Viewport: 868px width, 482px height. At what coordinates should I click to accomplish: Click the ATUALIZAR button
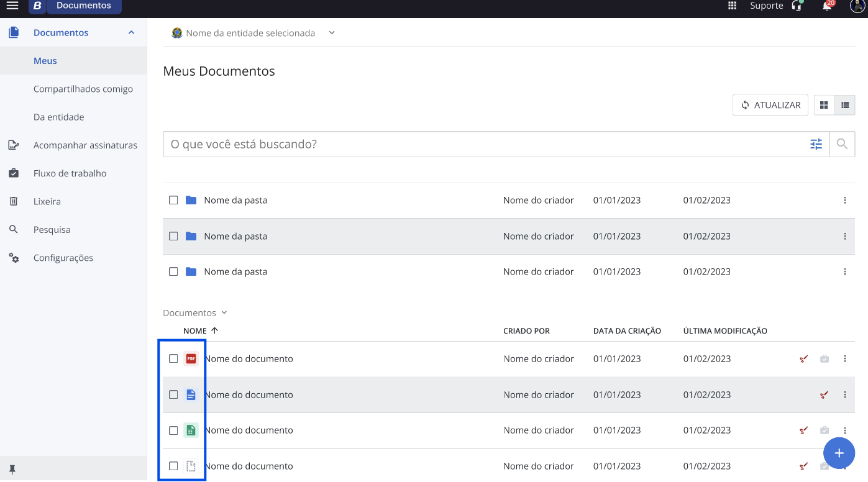pos(770,106)
